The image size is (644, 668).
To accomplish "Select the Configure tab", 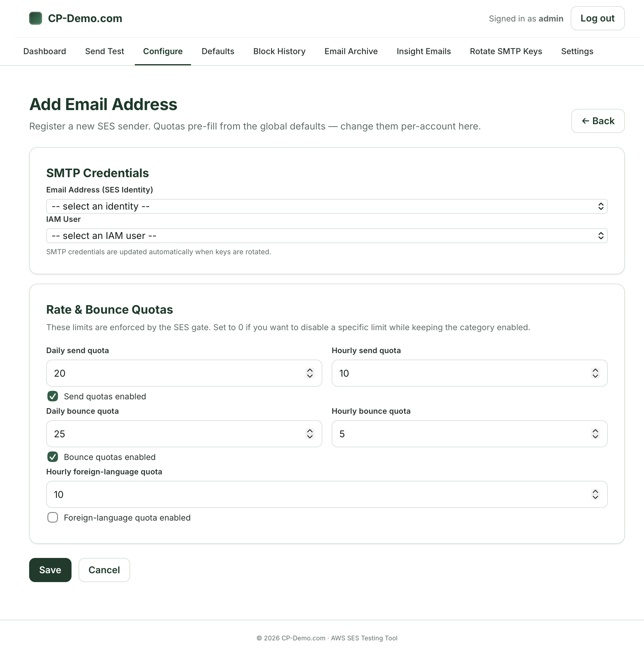I will coord(163,51).
